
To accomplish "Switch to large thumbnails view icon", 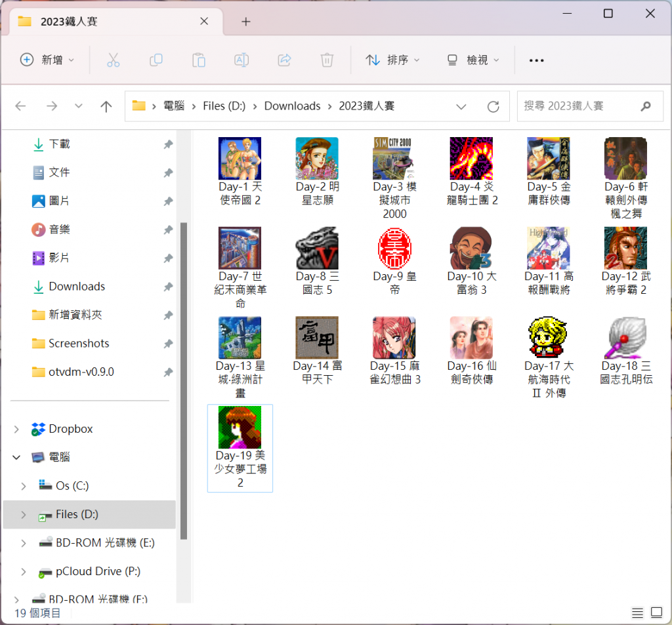I will tap(656, 613).
